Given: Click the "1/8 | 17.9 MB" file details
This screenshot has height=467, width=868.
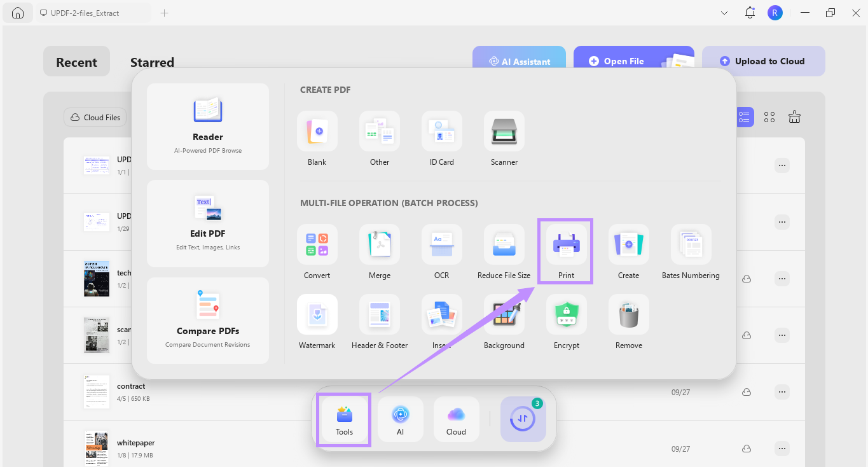Looking at the screenshot, I should click(x=135, y=456).
